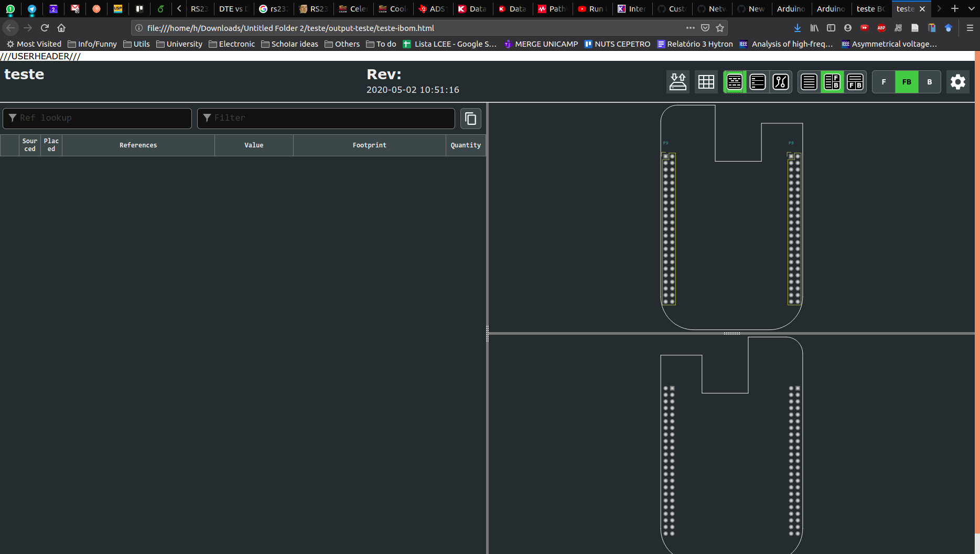Switch to BOM-only layout icon

(809, 82)
